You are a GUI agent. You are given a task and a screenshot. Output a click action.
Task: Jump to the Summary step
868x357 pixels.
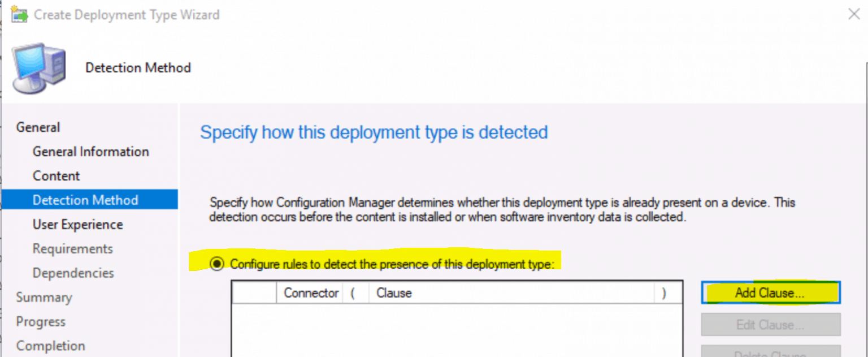click(44, 298)
